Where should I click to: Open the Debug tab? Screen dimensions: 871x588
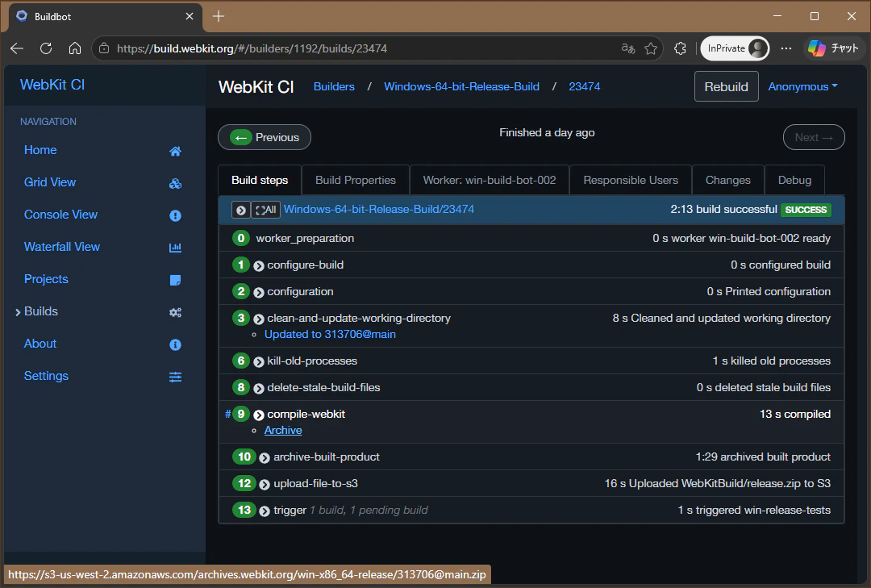tap(794, 180)
